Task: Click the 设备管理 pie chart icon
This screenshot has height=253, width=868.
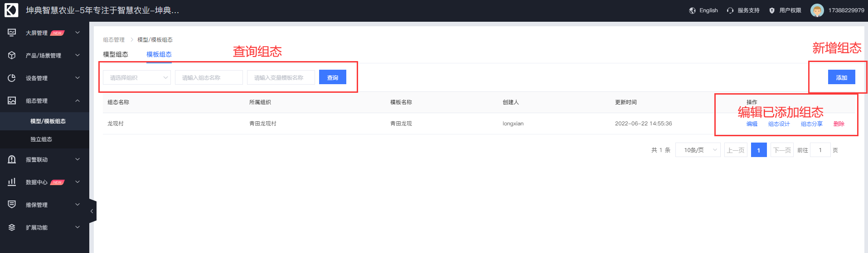Action: pos(12,78)
